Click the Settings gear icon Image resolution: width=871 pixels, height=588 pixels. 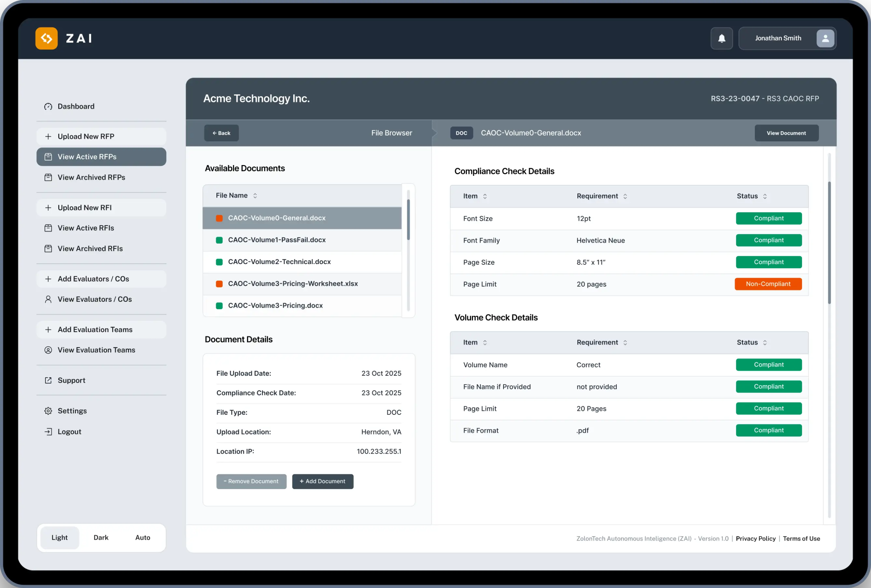(x=48, y=411)
